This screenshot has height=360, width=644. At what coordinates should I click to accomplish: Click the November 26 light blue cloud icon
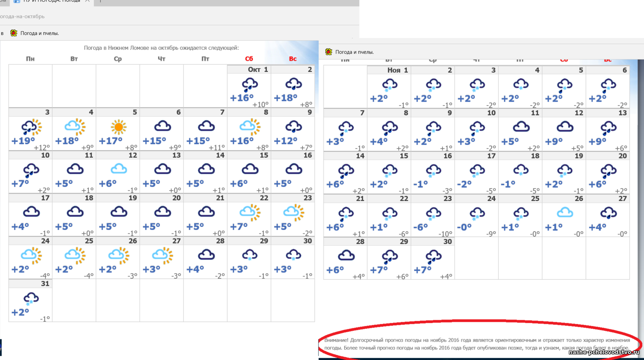coord(565,212)
